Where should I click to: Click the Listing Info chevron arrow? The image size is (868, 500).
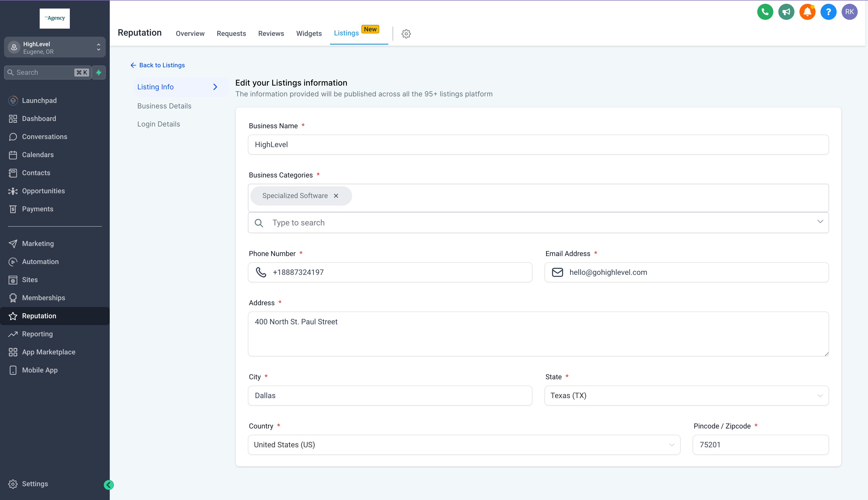(215, 87)
